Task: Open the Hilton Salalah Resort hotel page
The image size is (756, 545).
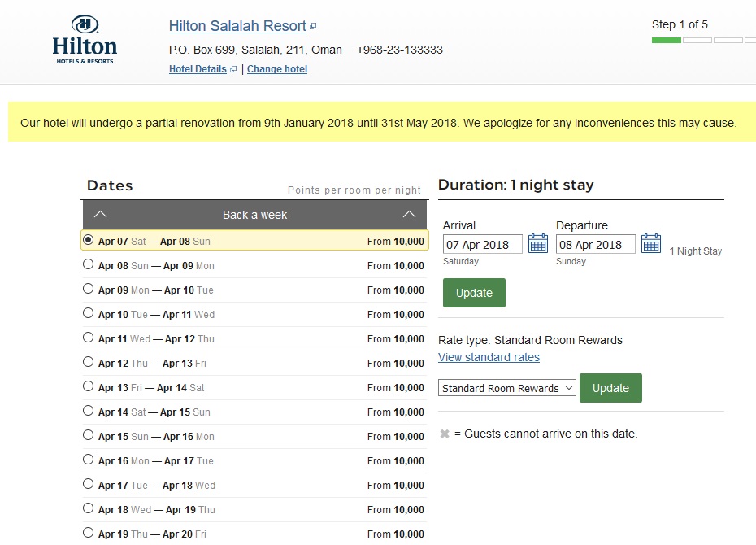Action: [237, 26]
